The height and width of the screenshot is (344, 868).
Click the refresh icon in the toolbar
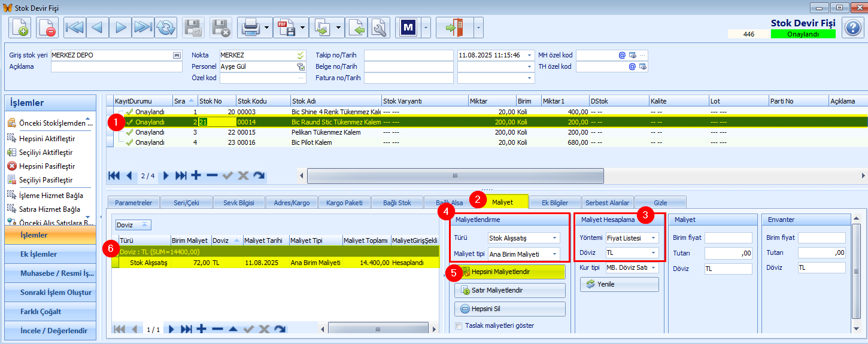pos(166,28)
